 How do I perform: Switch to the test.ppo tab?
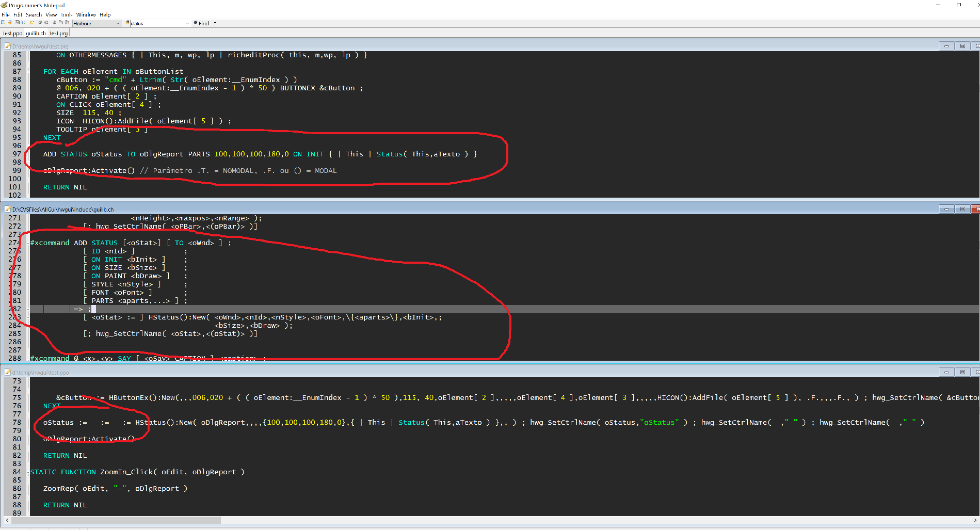[x=12, y=33]
